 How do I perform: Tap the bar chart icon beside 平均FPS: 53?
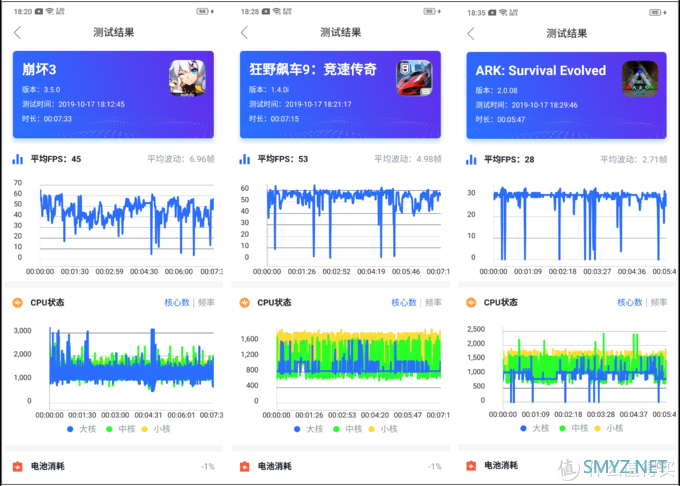pos(245,159)
